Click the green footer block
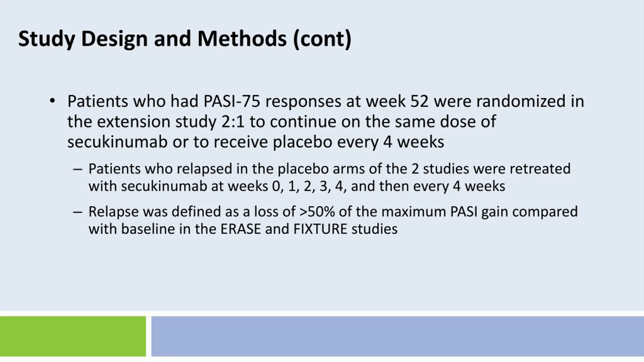Image resolution: width=644 pixels, height=362 pixels. tap(73, 336)
